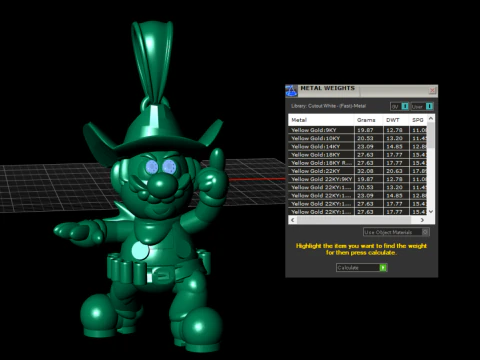
Task: Click the vertical scrollbar thumb of metal list
Action: [x=431, y=135]
